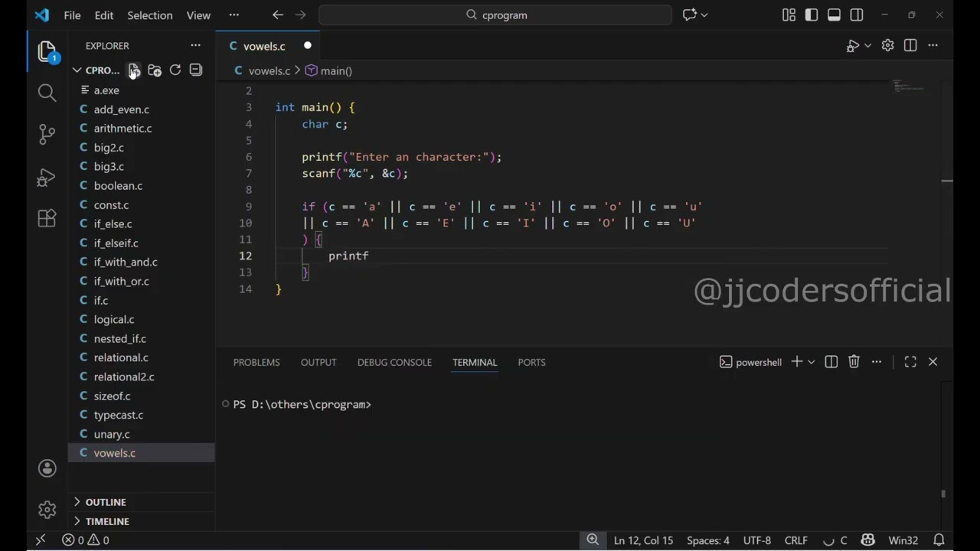Toggle bottom panel visibility

[x=835, y=15]
